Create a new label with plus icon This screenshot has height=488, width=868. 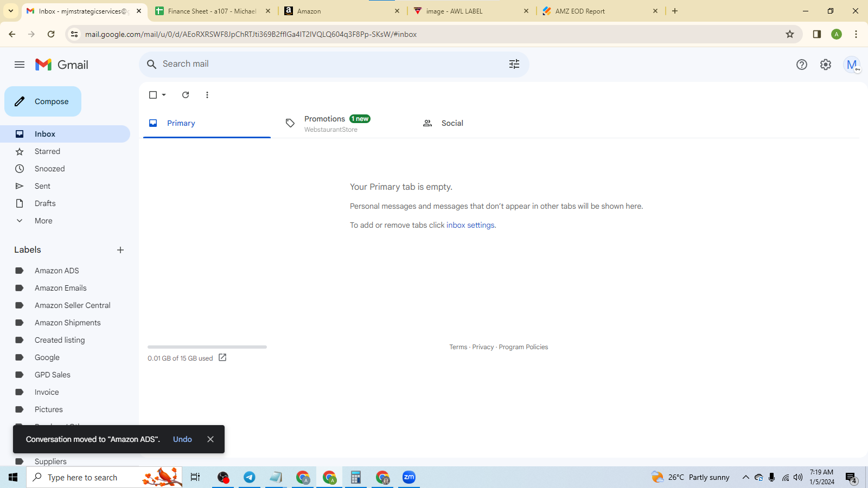click(120, 250)
